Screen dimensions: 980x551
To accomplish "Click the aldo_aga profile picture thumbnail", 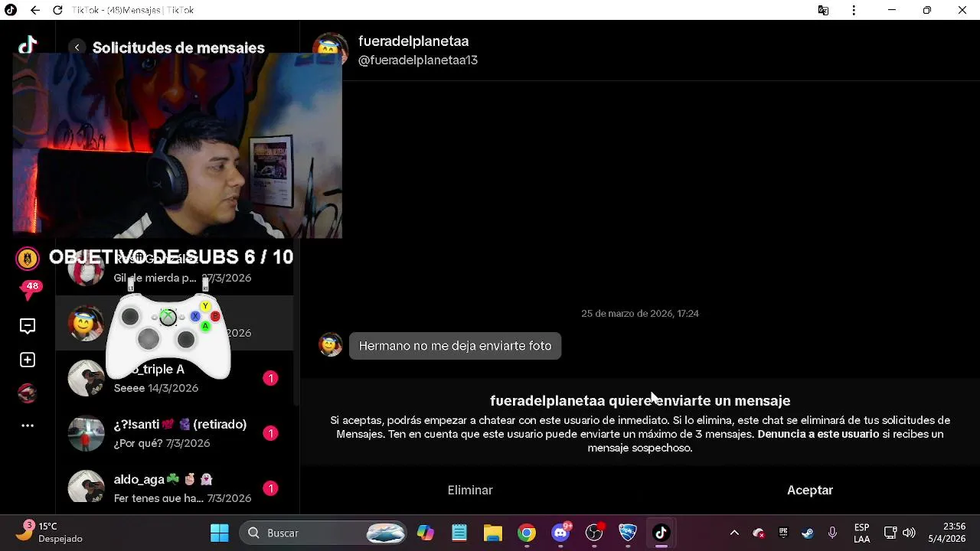I will [86, 487].
